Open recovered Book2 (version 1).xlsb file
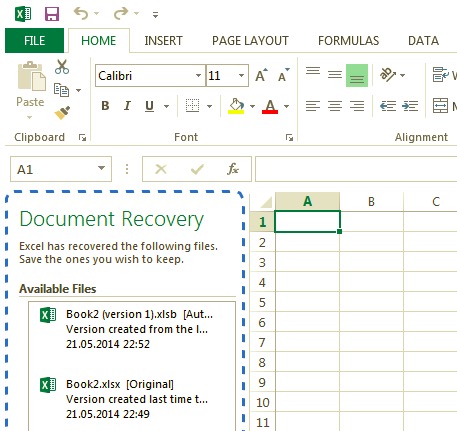The height and width of the screenshot is (431, 457). point(132,329)
